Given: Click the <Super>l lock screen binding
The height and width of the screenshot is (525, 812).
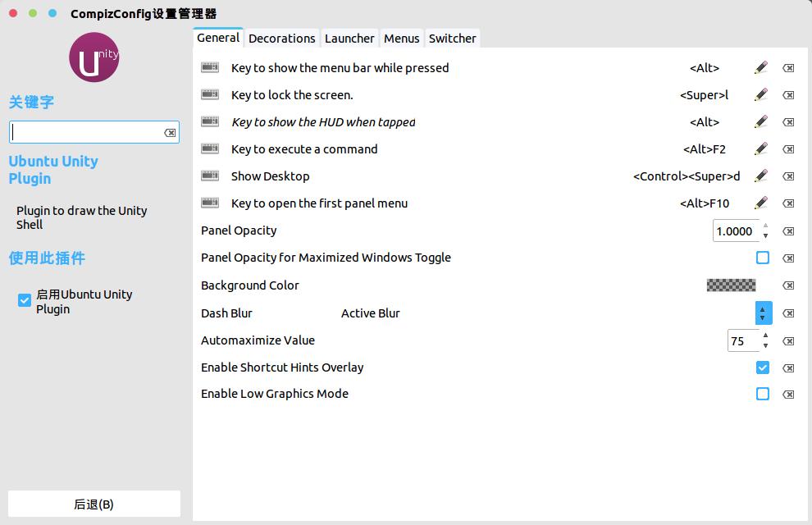Looking at the screenshot, I should coord(704,95).
